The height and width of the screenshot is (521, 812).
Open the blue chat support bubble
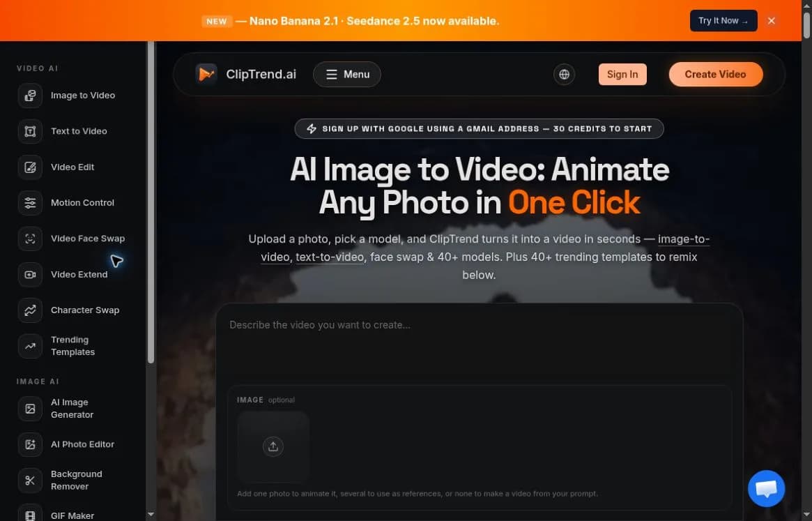766,488
